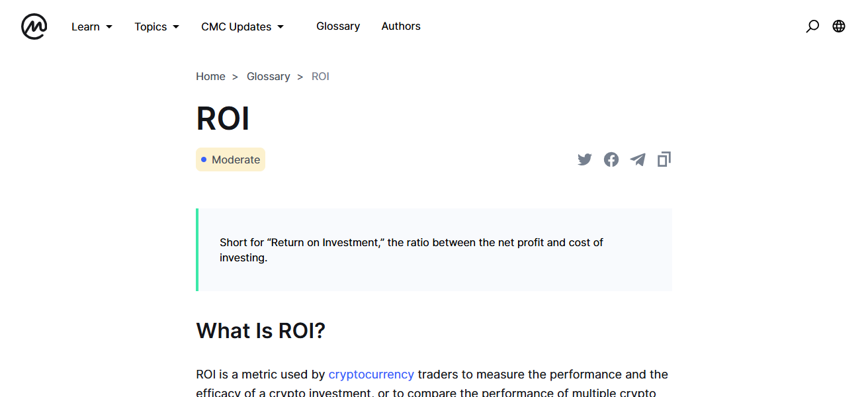Expand the Learn dropdown

tap(91, 26)
